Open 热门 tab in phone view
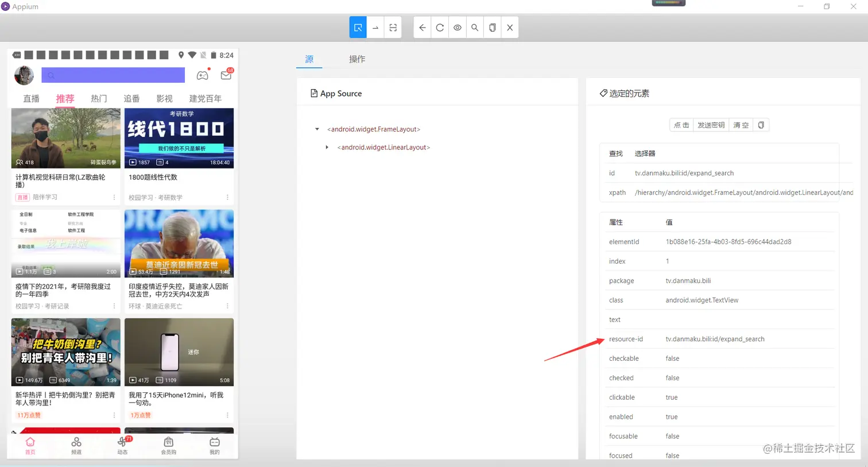The width and height of the screenshot is (868, 467). click(99, 99)
